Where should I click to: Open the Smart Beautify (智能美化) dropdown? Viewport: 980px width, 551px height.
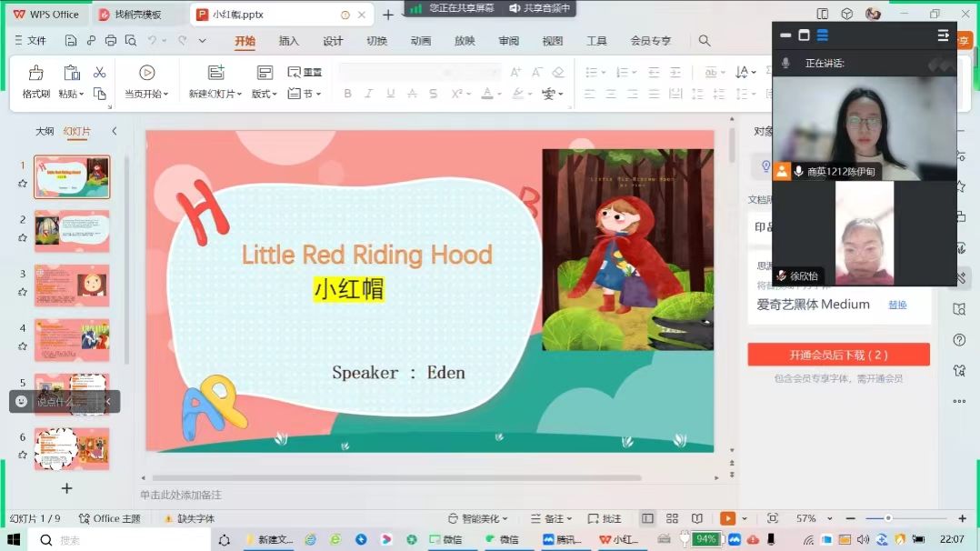478,518
